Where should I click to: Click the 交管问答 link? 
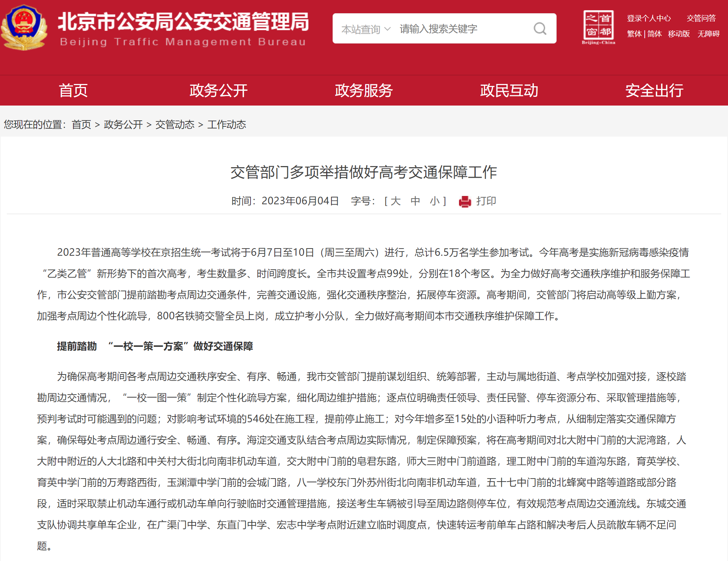(x=701, y=18)
